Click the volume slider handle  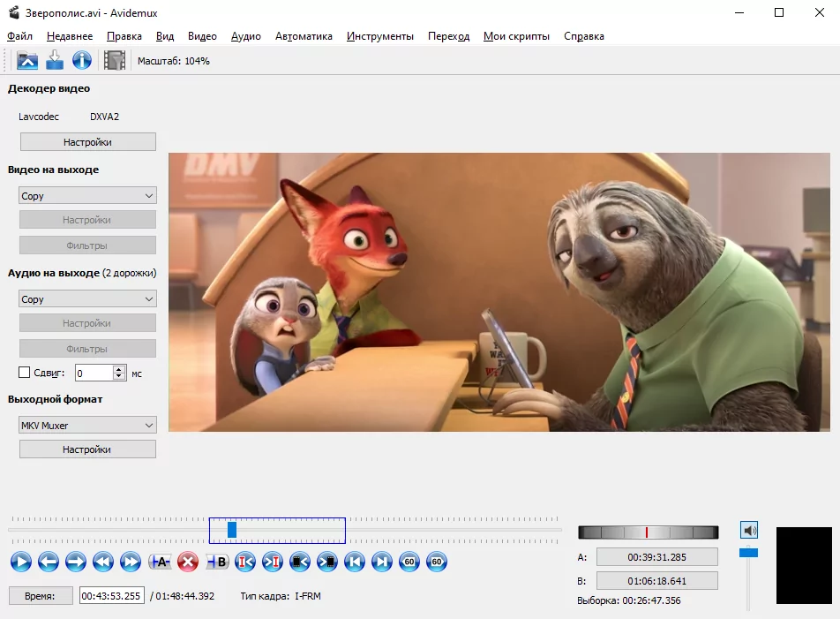pyautogui.click(x=748, y=552)
